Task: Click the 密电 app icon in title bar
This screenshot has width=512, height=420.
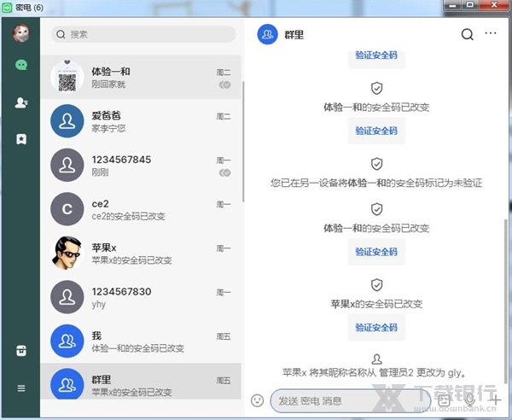Action: click(x=7, y=8)
